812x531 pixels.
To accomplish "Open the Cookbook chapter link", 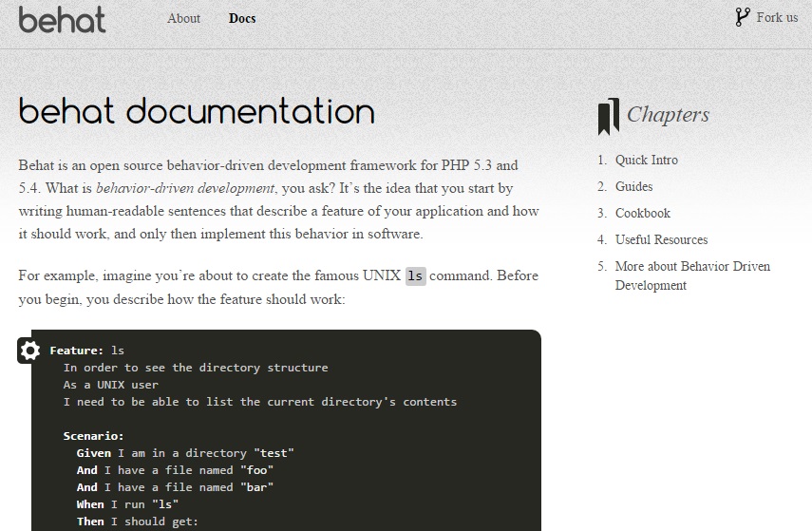I will pyautogui.click(x=642, y=213).
